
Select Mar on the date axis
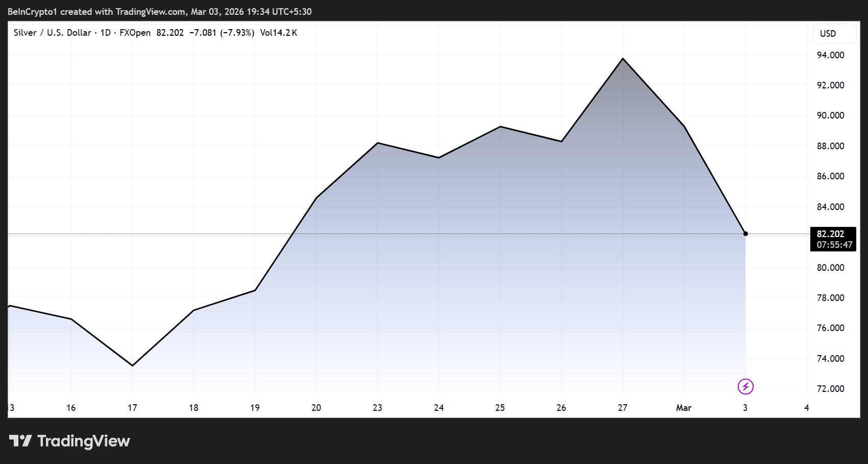(684, 408)
